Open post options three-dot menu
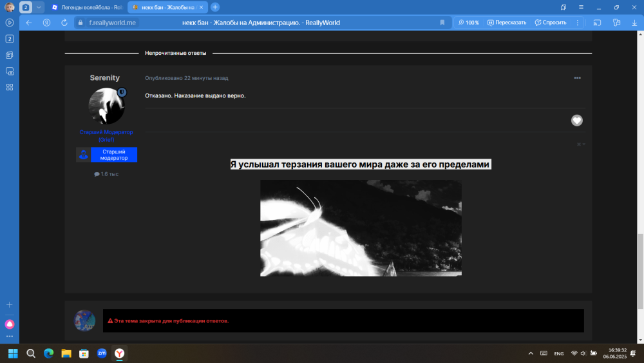 pyautogui.click(x=578, y=78)
